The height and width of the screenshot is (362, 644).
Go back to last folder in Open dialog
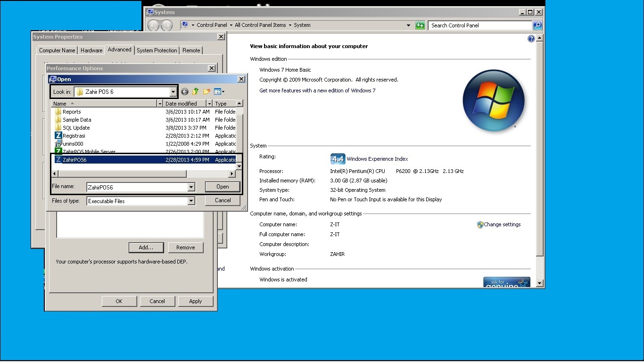pos(185,92)
